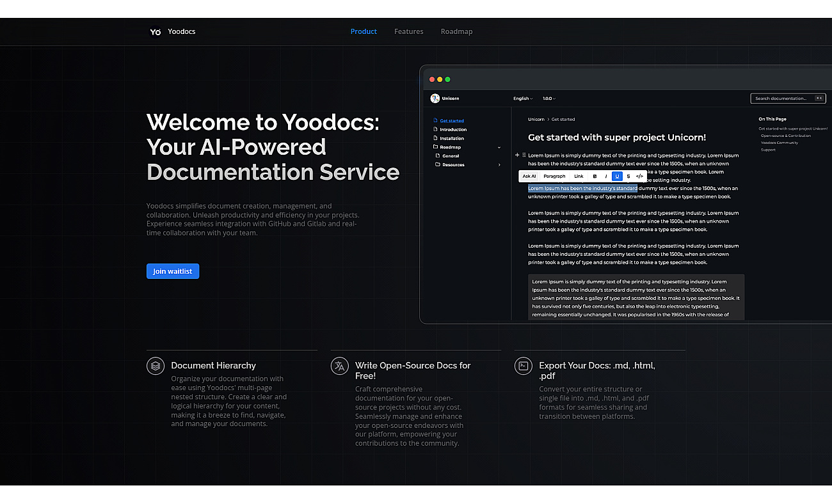This screenshot has height=504, width=832.
Task: Click the plus add-block icon
Action: pyautogui.click(x=517, y=155)
